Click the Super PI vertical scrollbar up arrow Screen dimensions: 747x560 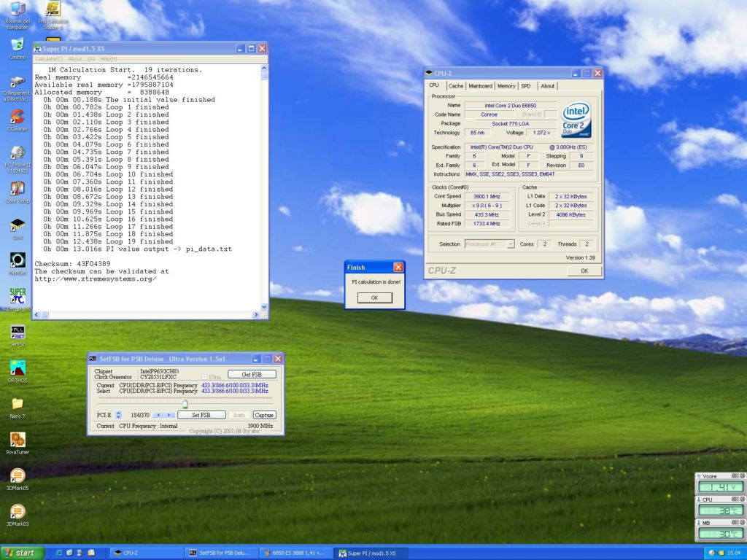(264, 69)
